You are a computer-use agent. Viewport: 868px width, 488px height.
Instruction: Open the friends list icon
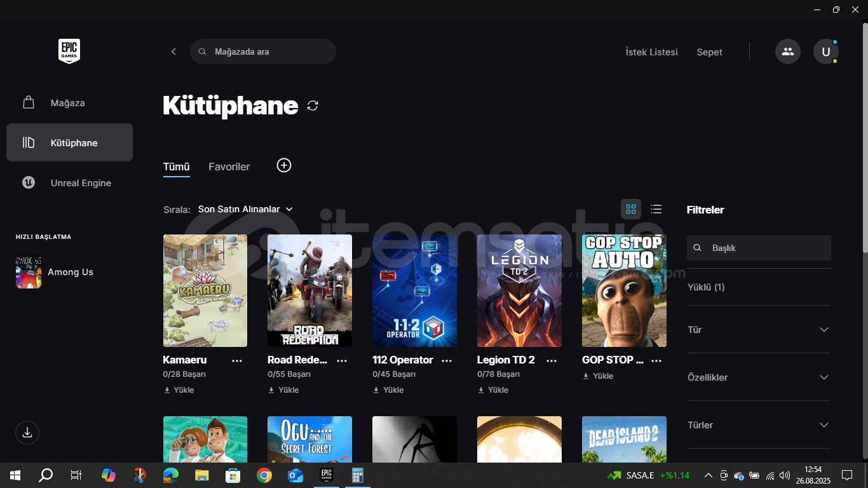click(788, 51)
